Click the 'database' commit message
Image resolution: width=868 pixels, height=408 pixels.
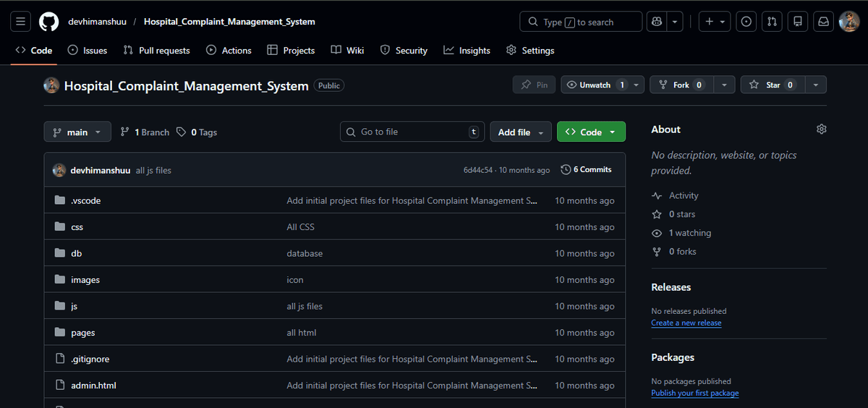(x=305, y=253)
